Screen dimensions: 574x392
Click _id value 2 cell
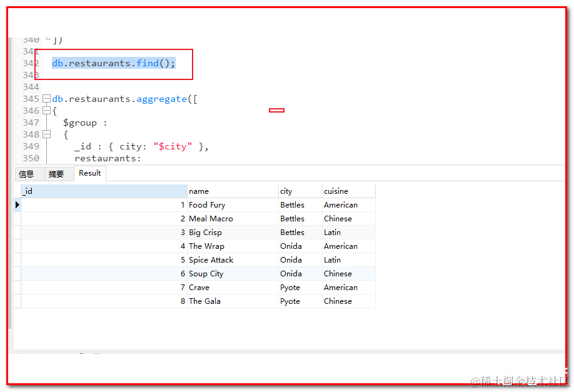click(104, 219)
